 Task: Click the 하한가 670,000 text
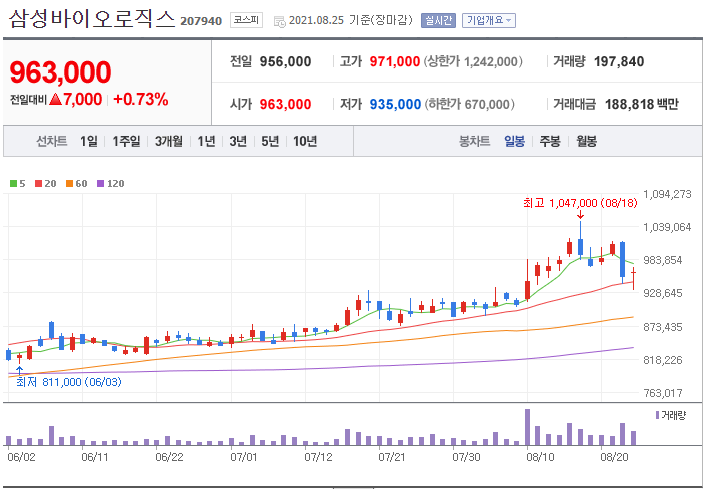tap(469, 104)
